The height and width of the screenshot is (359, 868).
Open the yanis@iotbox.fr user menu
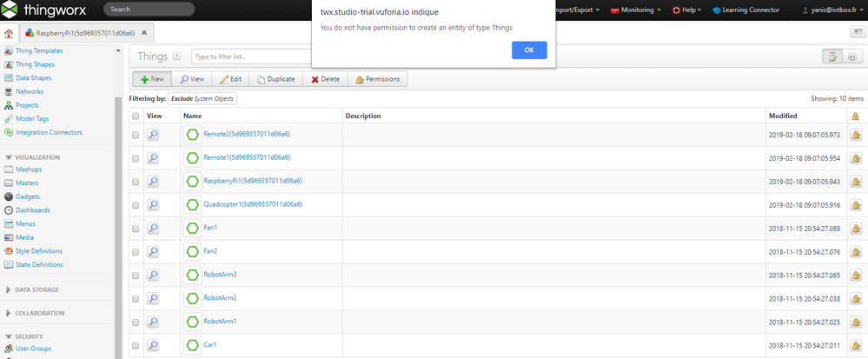(x=832, y=10)
